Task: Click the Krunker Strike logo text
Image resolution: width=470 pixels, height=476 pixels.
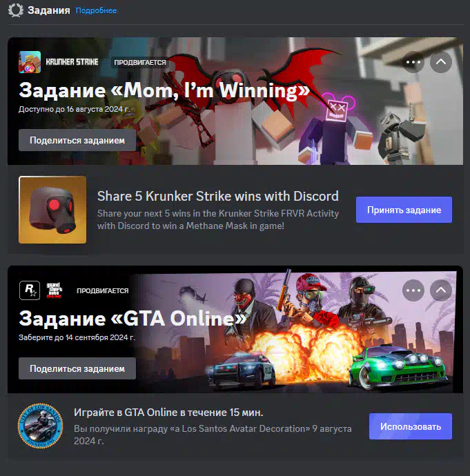Action: click(72, 62)
